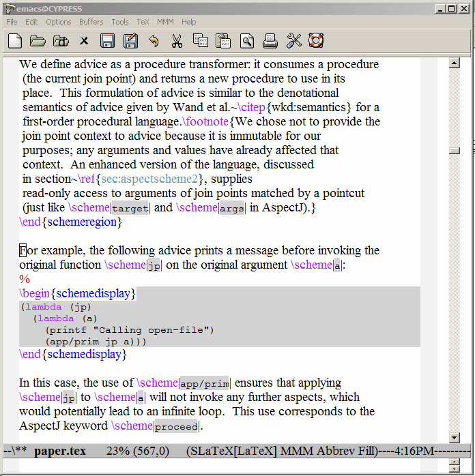Image resolution: width=475 pixels, height=476 pixels.
Task: Open the TeX menu
Action: pos(143,22)
